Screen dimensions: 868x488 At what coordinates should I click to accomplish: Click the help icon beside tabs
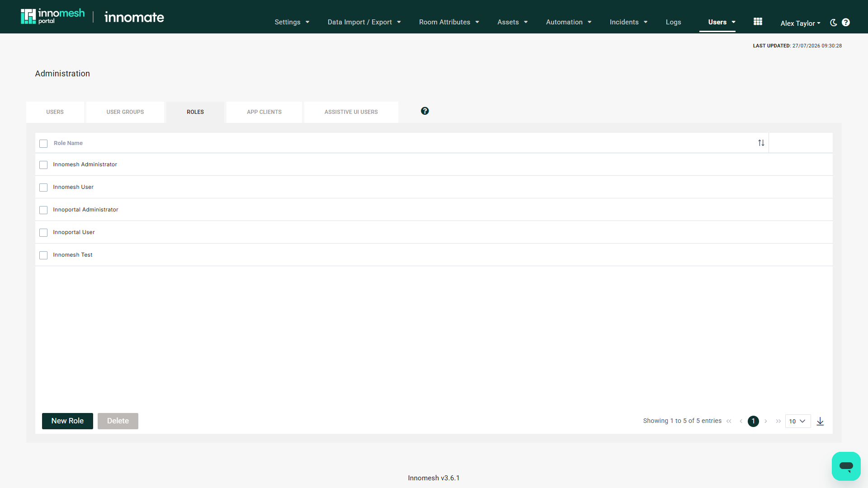pos(425,111)
